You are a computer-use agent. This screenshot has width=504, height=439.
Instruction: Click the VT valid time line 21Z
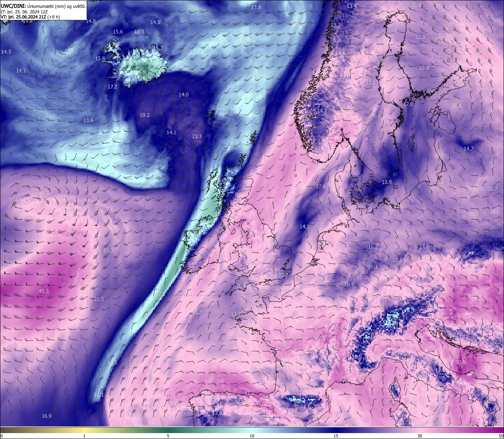30,17
